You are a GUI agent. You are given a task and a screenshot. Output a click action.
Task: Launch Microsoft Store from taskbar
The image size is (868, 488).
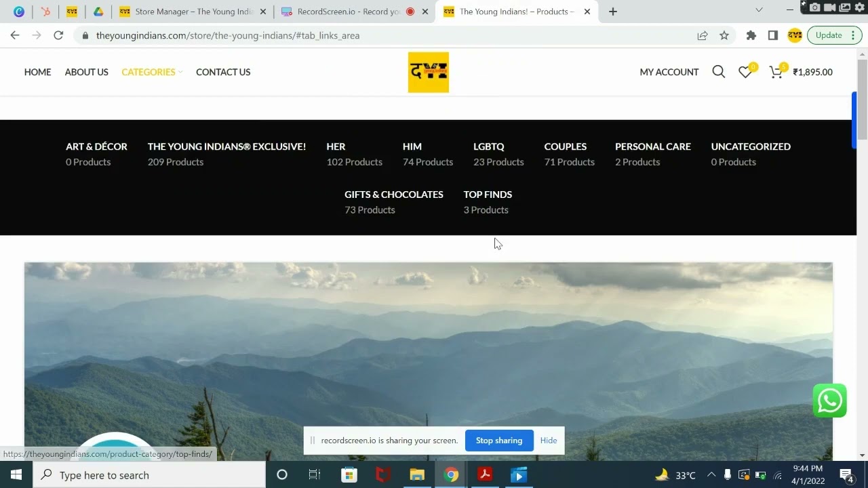tap(349, 475)
